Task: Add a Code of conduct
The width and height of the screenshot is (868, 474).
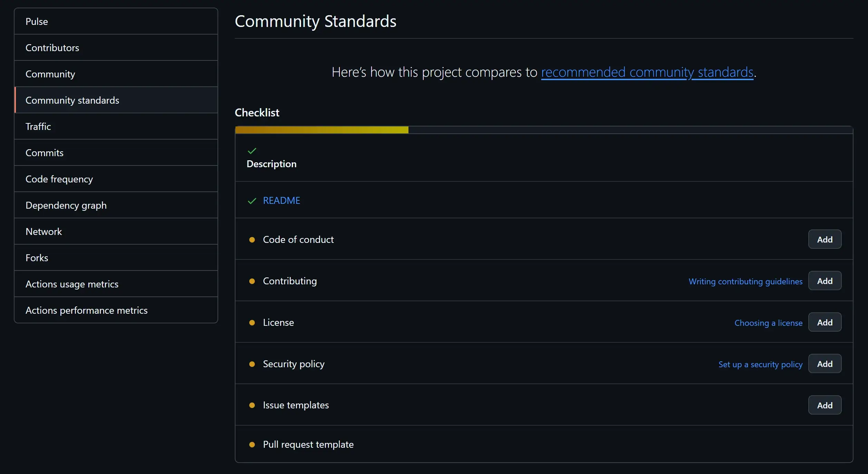Action: pyautogui.click(x=824, y=239)
